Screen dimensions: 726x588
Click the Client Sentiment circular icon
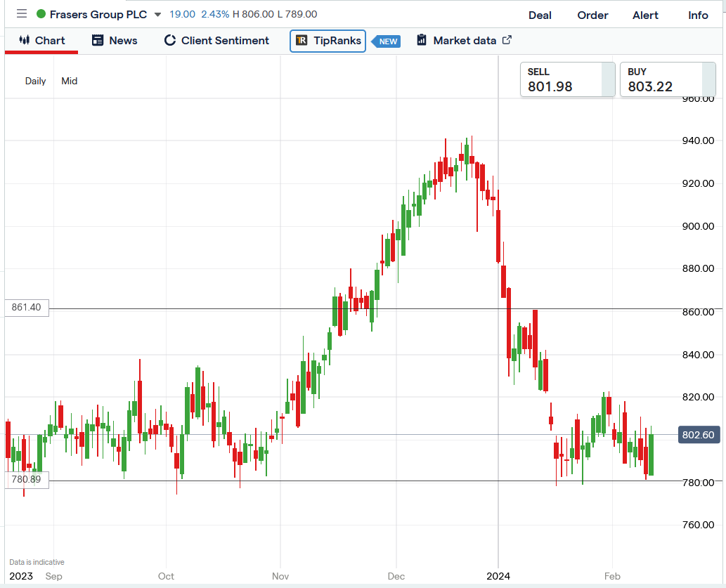(170, 40)
